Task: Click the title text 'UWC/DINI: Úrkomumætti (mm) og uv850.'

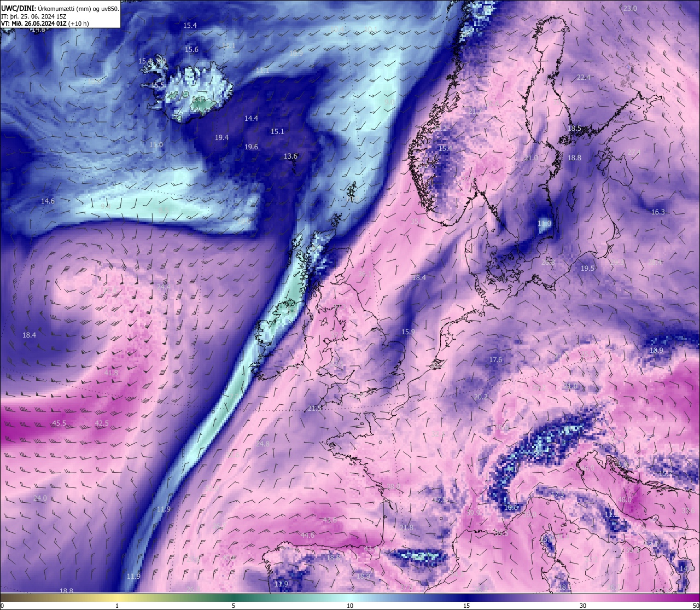Action: click(x=60, y=8)
